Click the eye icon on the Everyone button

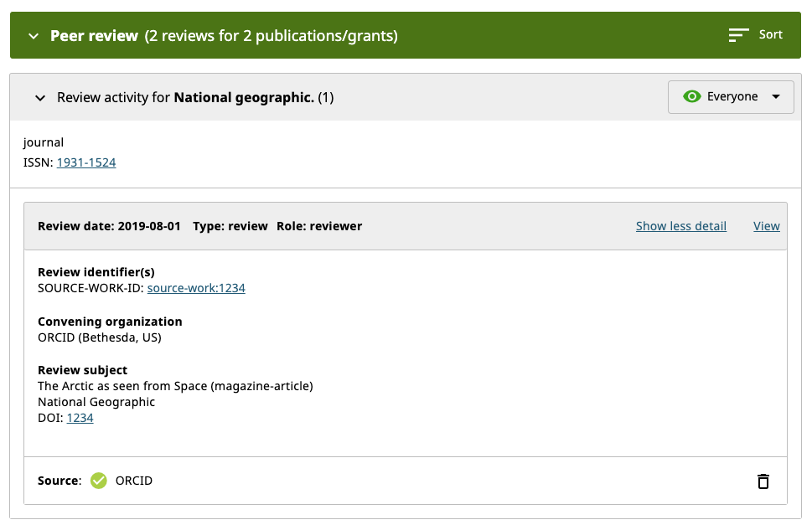pyautogui.click(x=692, y=96)
